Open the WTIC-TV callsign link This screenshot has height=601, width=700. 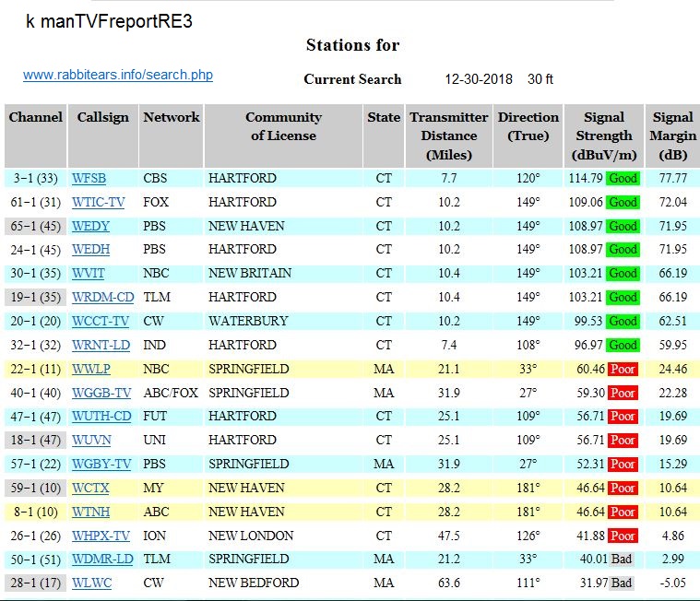(100, 202)
